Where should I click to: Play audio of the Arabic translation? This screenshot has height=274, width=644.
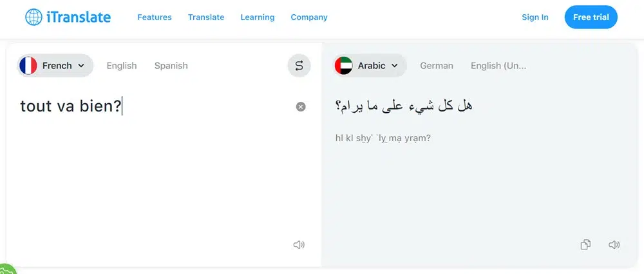(614, 245)
